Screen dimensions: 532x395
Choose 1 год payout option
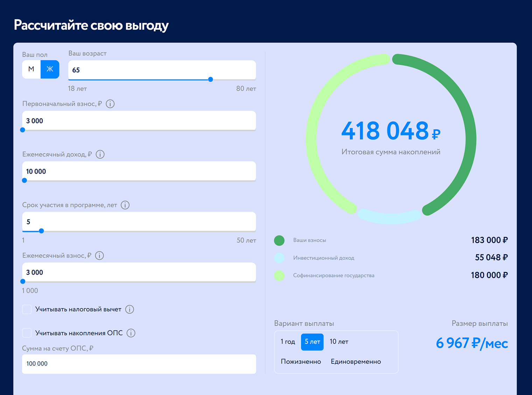click(x=288, y=342)
